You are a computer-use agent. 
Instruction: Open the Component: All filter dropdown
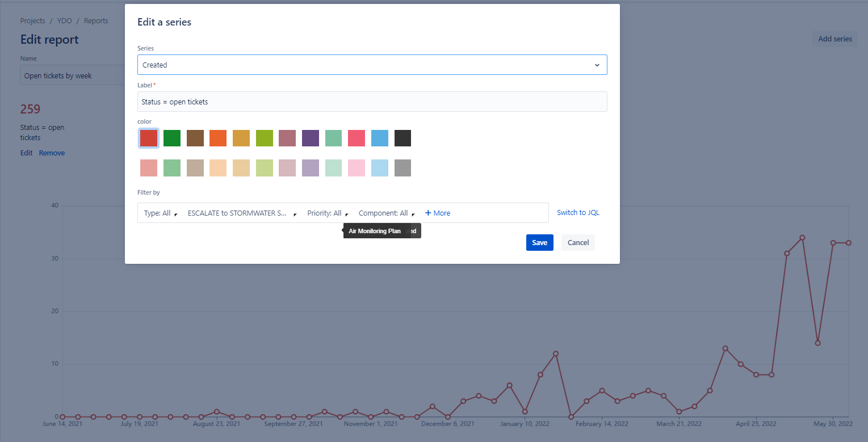pos(387,213)
